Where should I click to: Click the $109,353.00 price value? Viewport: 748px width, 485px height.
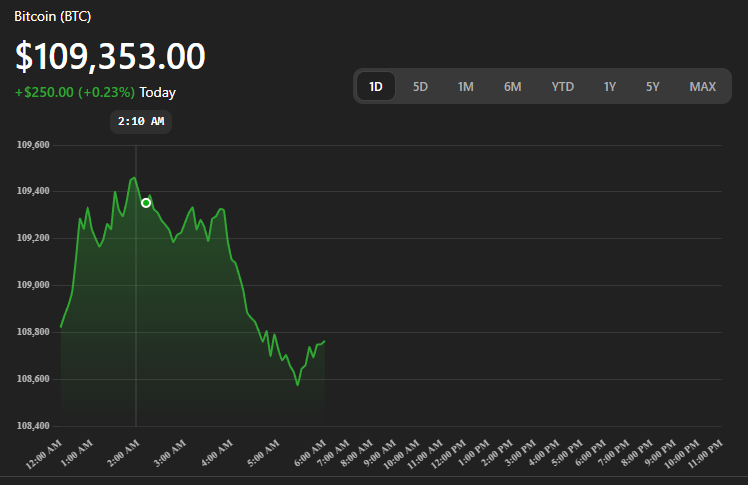coord(110,57)
